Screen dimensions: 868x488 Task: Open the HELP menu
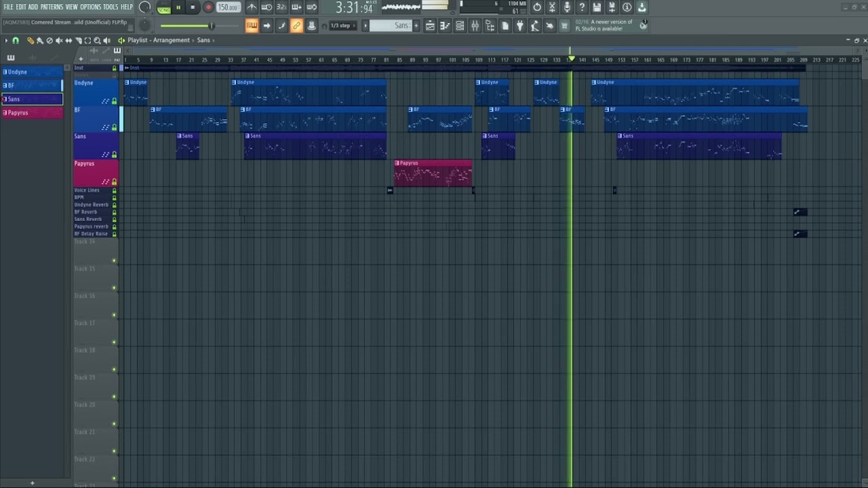point(127,7)
